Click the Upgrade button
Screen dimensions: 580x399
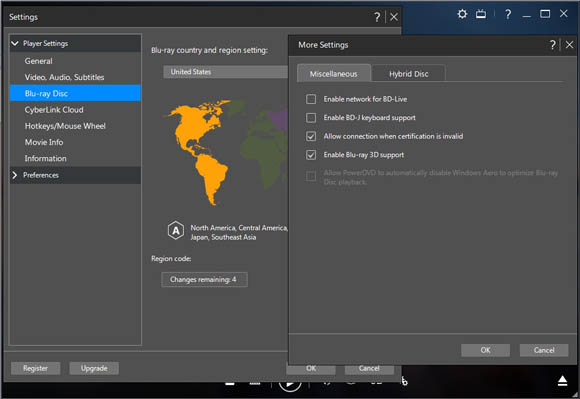pos(94,368)
